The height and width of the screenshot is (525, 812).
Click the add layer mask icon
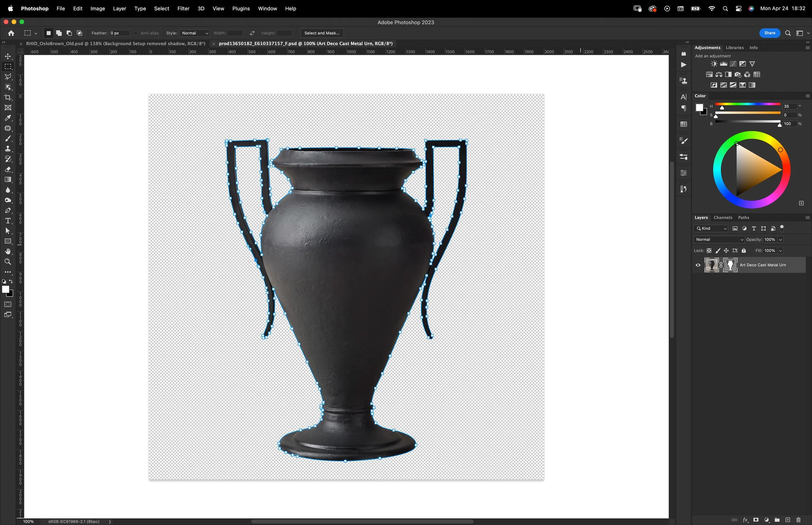point(756,520)
